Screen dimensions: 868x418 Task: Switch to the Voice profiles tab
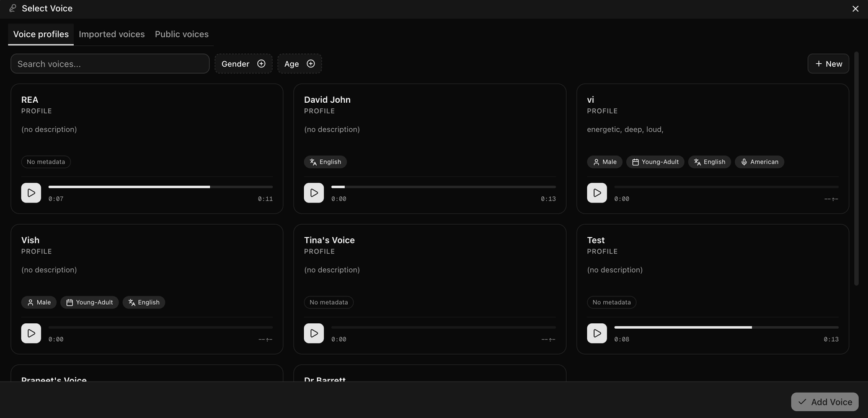pos(41,34)
